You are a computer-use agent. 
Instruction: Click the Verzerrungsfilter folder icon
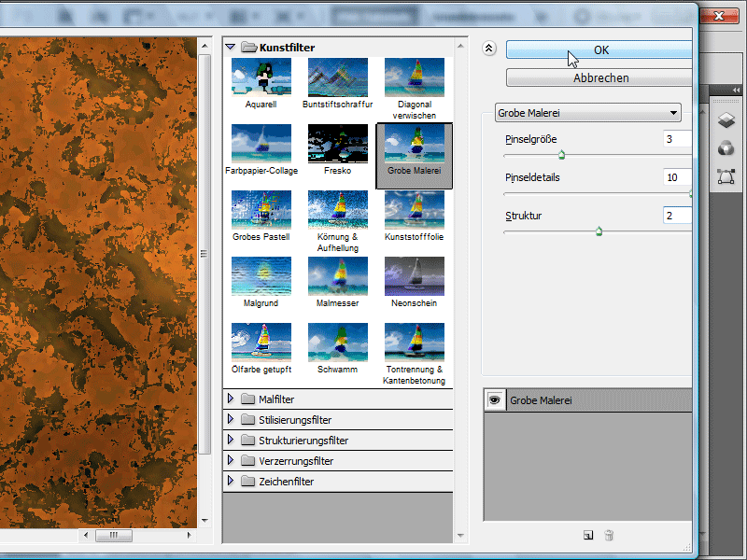tap(247, 460)
